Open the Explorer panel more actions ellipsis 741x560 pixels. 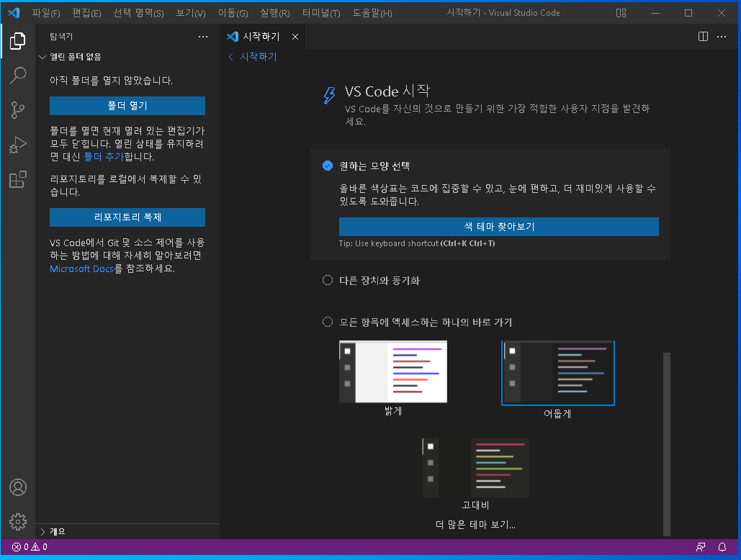203,37
